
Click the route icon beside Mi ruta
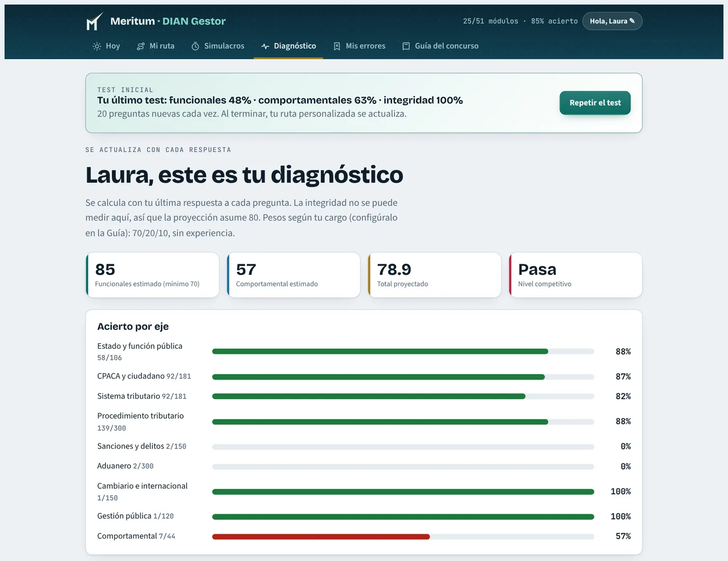(140, 46)
